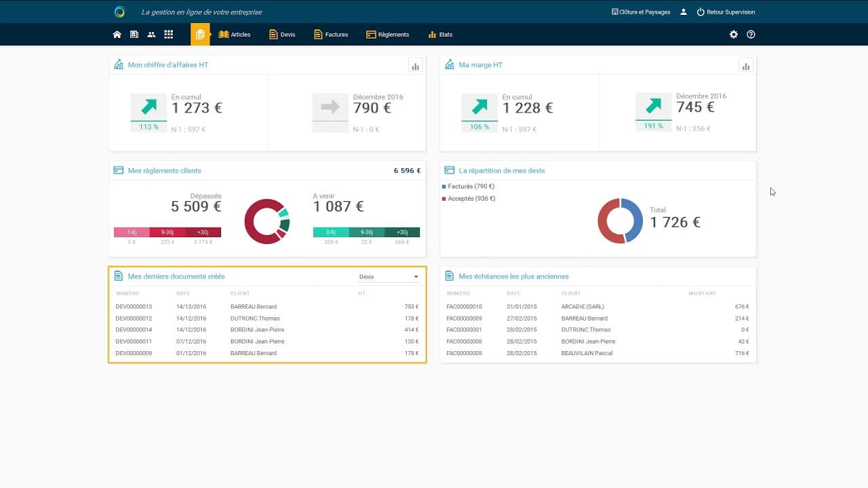Open the Articles section

coord(235,34)
